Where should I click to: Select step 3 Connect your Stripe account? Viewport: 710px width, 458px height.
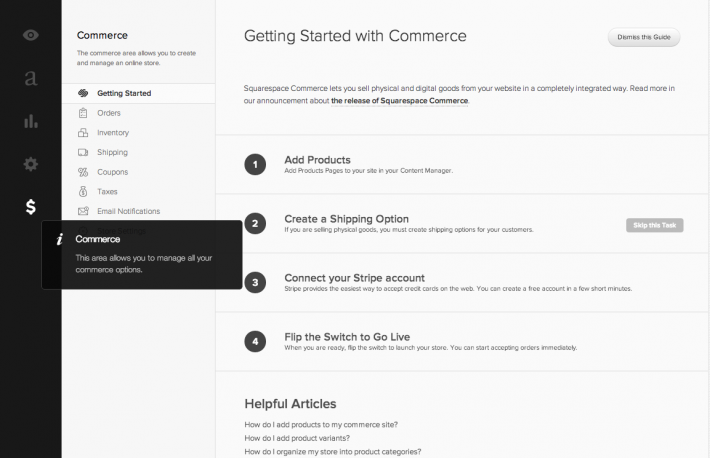coord(354,277)
